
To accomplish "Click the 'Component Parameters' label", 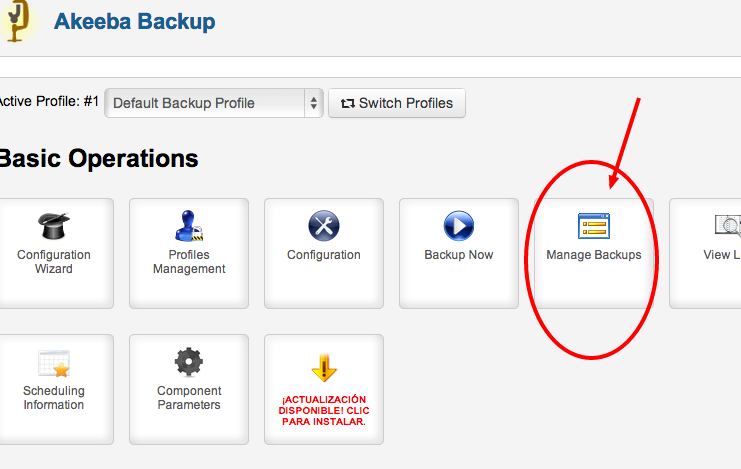I will pos(189,398).
